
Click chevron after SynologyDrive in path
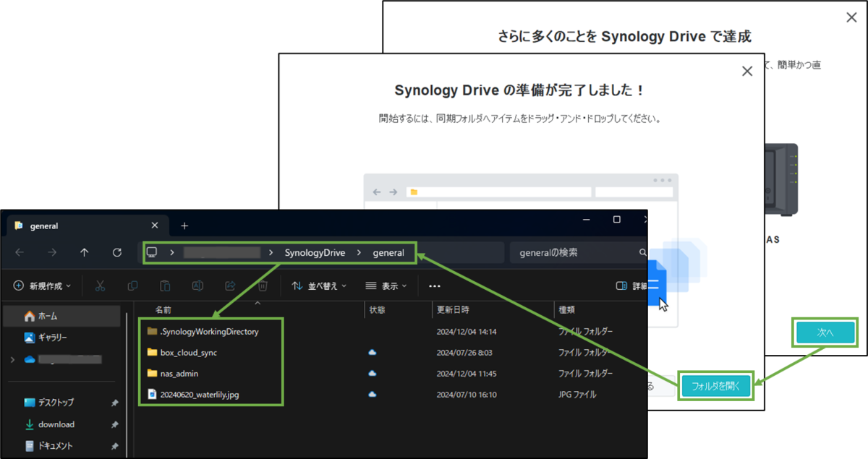click(x=359, y=252)
